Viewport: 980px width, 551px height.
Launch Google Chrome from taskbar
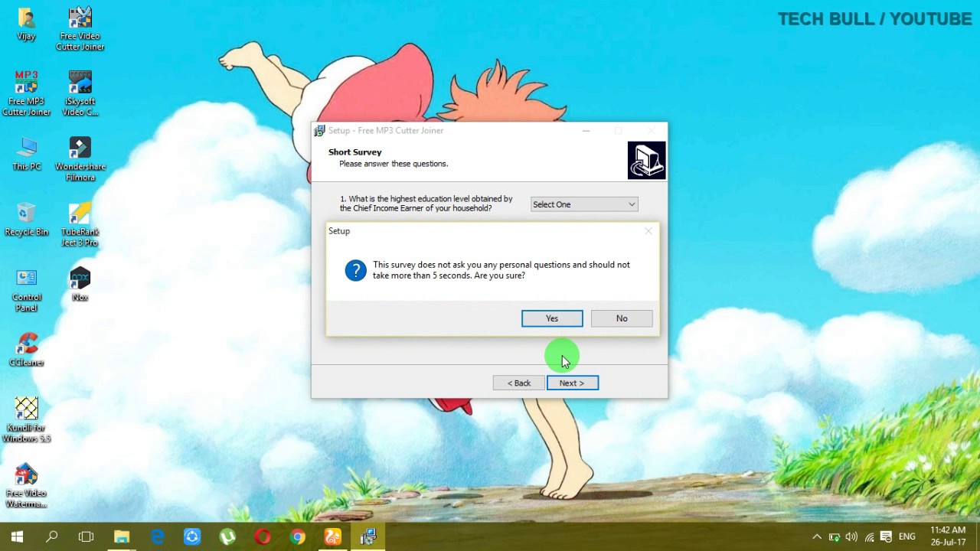pos(298,537)
